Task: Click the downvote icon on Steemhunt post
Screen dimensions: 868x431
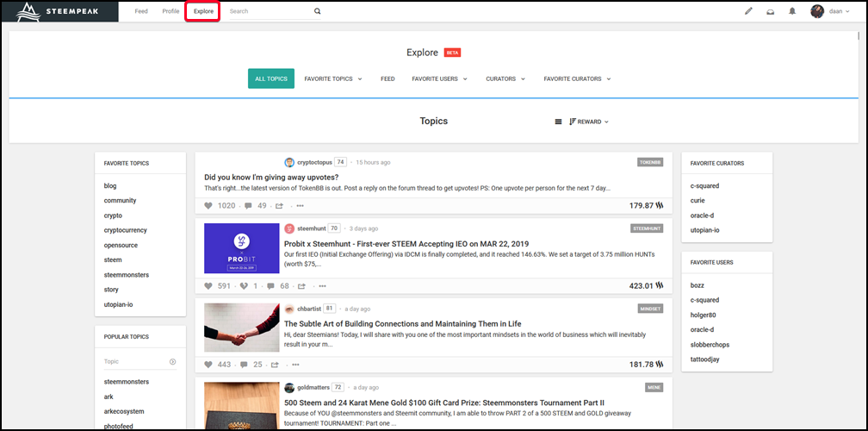Action: pos(244,286)
